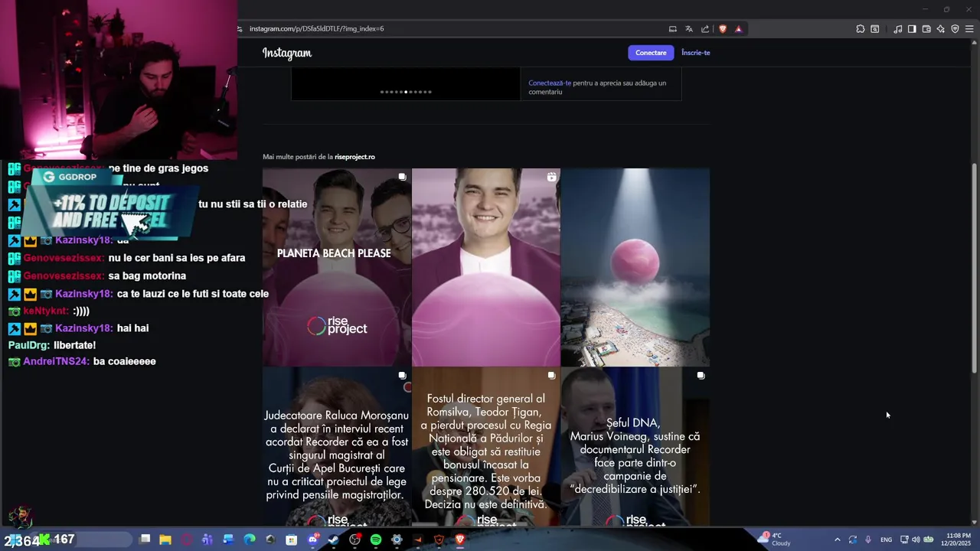
Task: Click the share page icon in address bar
Action: (705, 29)
